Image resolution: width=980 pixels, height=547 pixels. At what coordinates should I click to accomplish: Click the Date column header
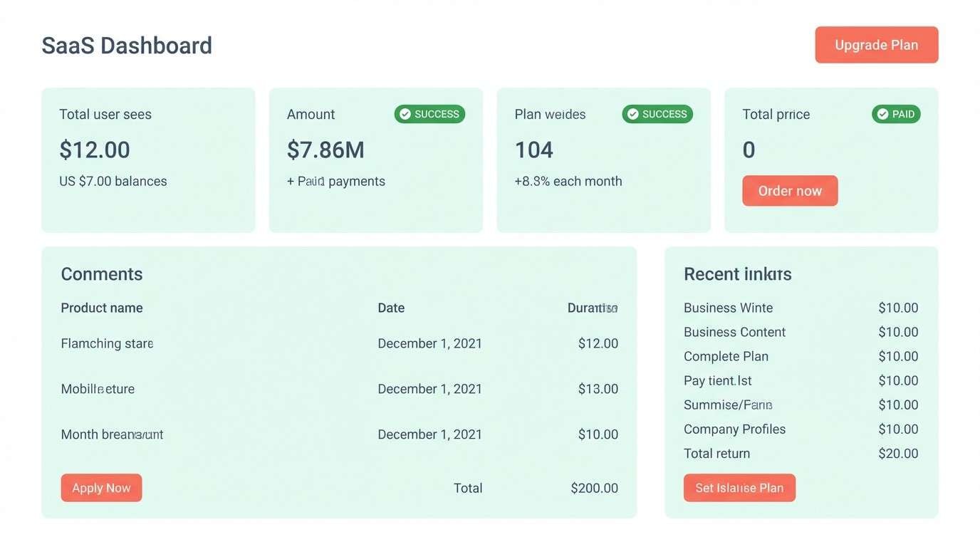[391, 308]
